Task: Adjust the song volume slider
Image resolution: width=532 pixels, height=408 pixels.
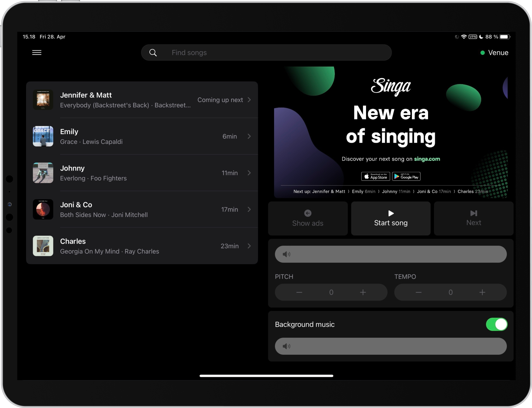Action: click(391, 254)
